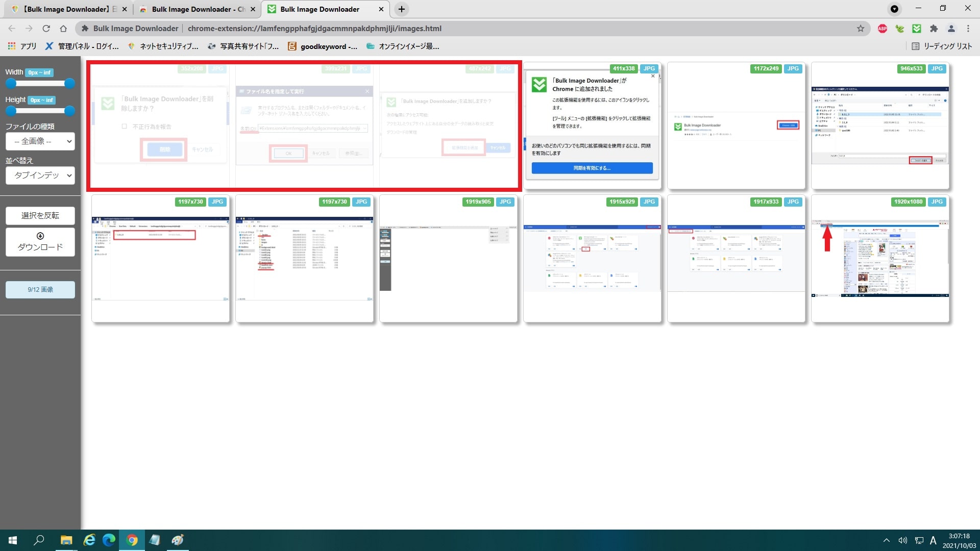Open a new browser tab
Image resolution: width=980 pixels, height=551 pixels.
click(402, 9)
